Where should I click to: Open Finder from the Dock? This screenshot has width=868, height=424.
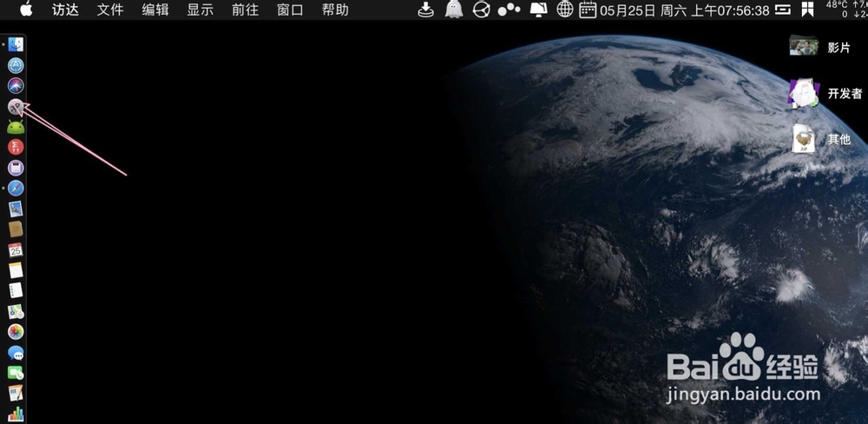tap(16, 44)
